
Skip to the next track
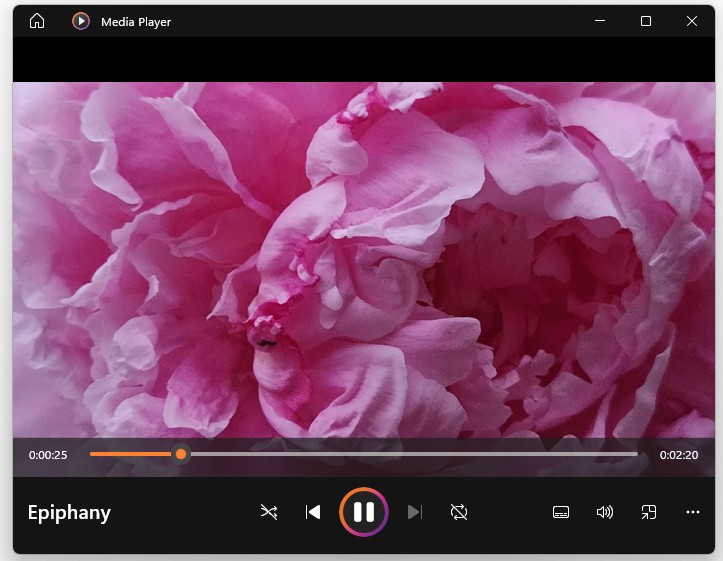(415, 512)
